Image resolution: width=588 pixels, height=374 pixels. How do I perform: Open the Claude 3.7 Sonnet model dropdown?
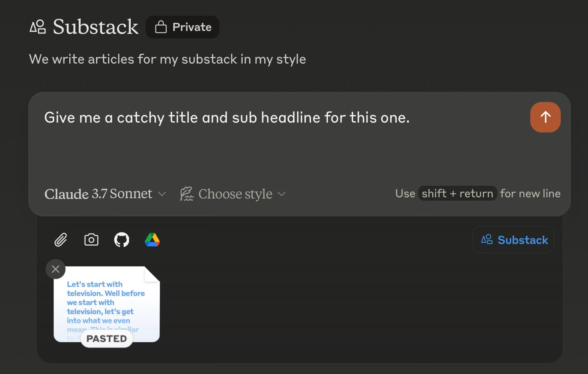click(105, 194)
